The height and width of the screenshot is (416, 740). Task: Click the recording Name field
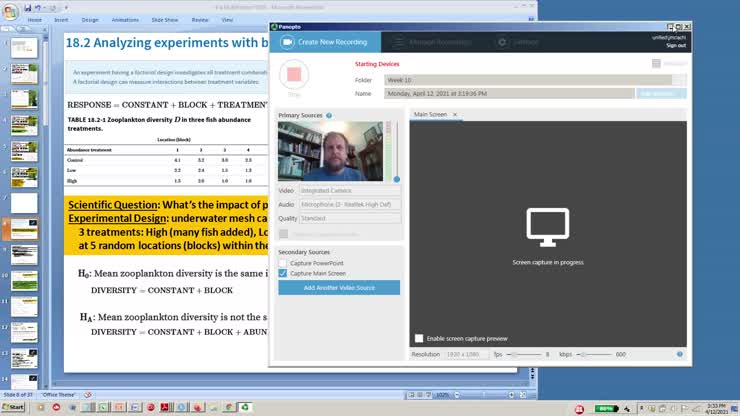tap(509, 93)
